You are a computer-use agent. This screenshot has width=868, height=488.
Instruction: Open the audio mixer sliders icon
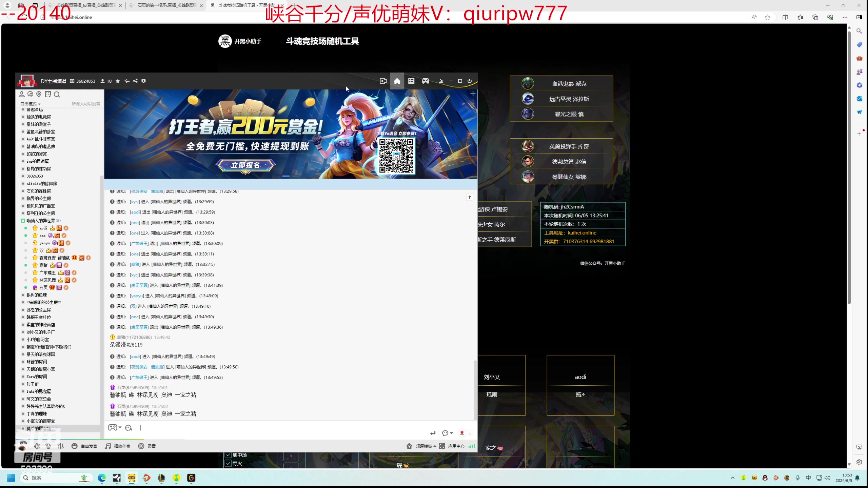(x=61, y=446)
